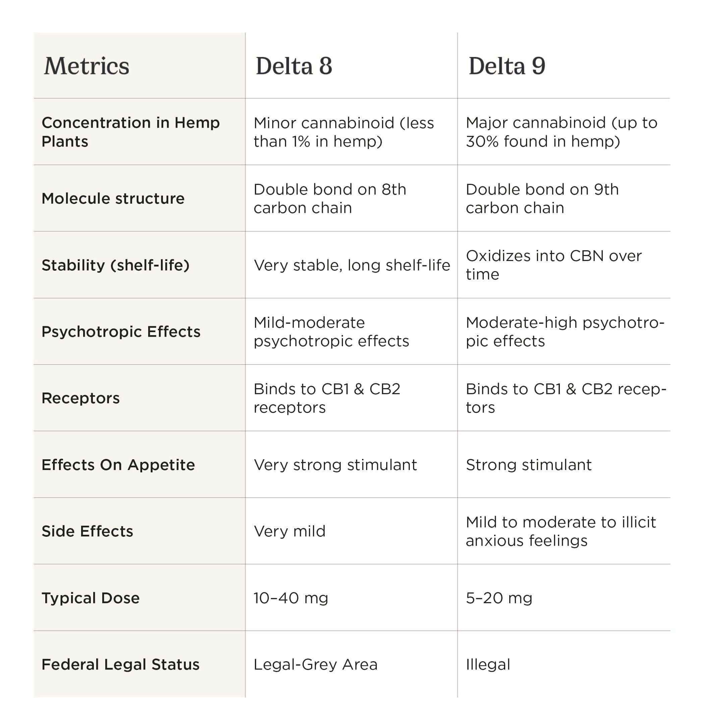Click the Receptors row label
The width and height of the screenshot is (703, 728).
click(x=80, y=398)
